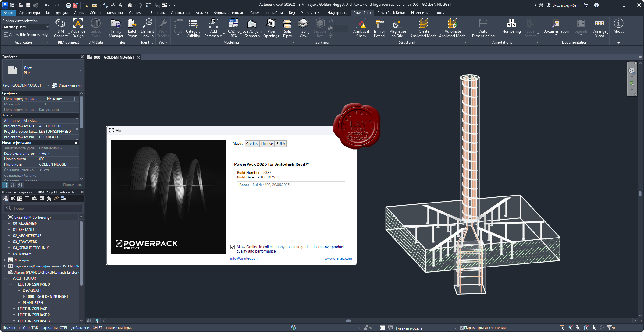Expand the 02_ARCHITEKTUR tree node
Viewport: 644px width, 332px height.
click(x=9, y=235)
